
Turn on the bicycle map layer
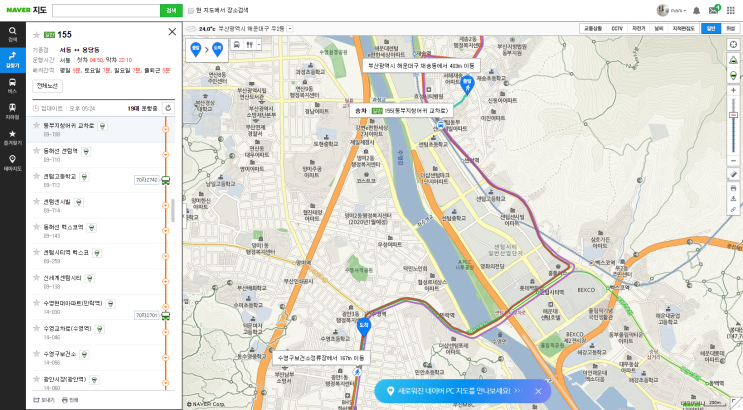click(x=639, y=29)
